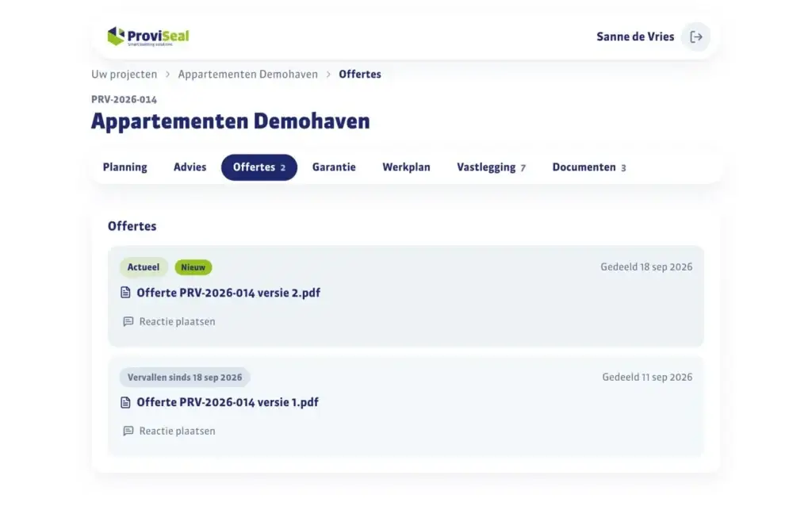Go to the Werkplan tab
Image resolution: width=812 pixels, height=514 pixels.
[x=407, y=167]
